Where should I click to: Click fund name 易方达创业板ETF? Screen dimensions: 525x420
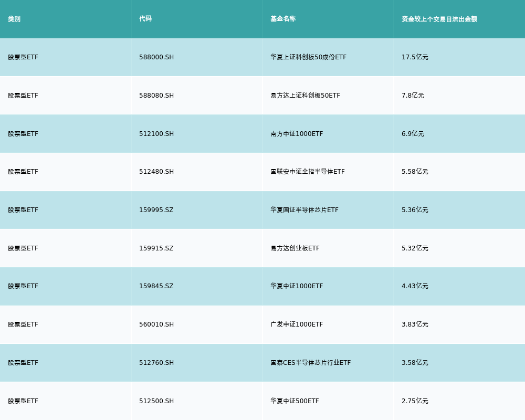pos(295,248)
